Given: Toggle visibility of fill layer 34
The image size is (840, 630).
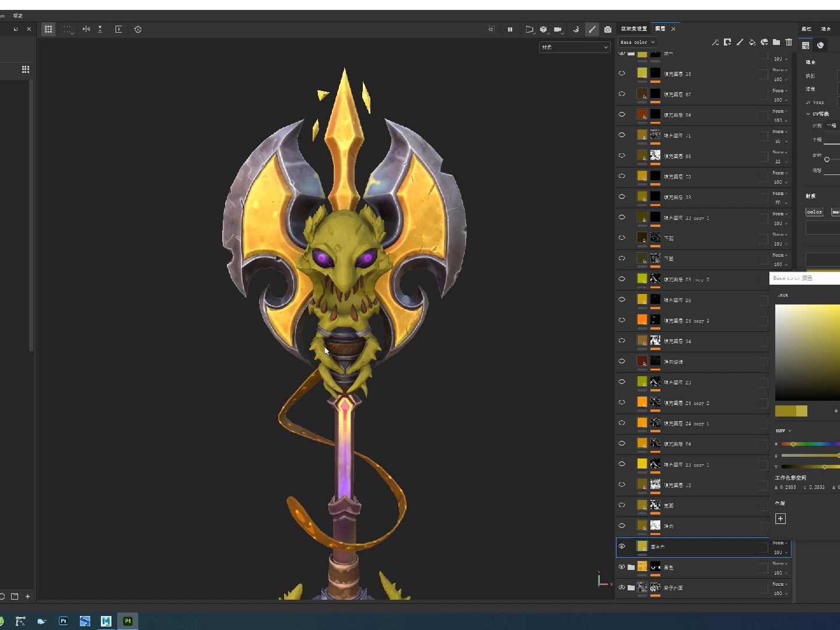Looking at the screenshot, I should pyautogui.click(x=622, y=341).
